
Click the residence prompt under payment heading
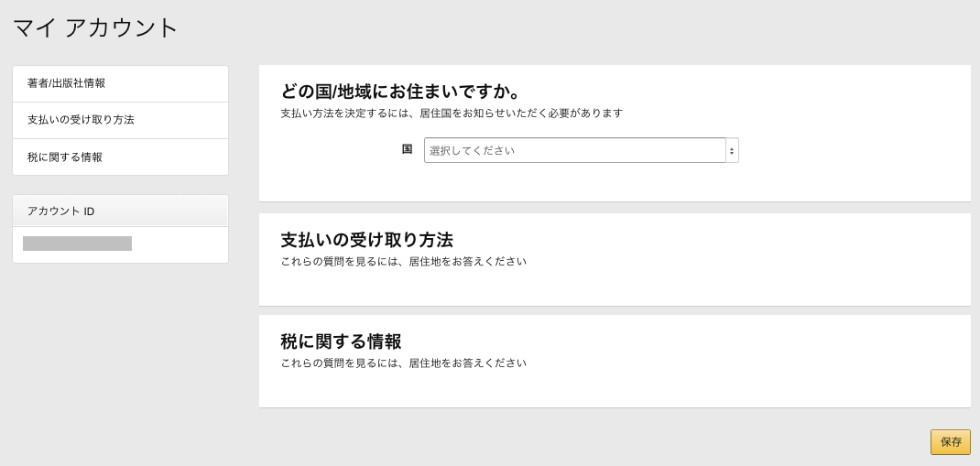404,262
